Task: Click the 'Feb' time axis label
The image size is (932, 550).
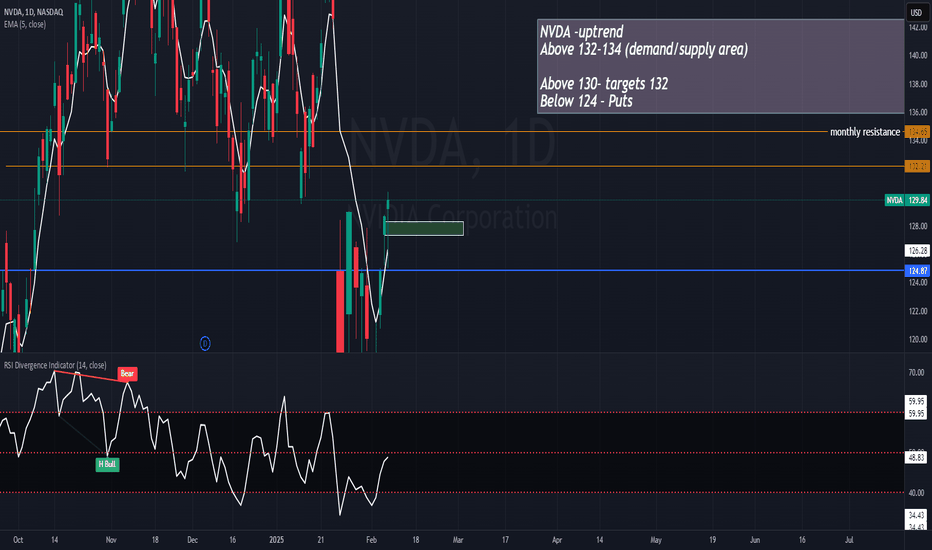Action: (x=371, y=540)
